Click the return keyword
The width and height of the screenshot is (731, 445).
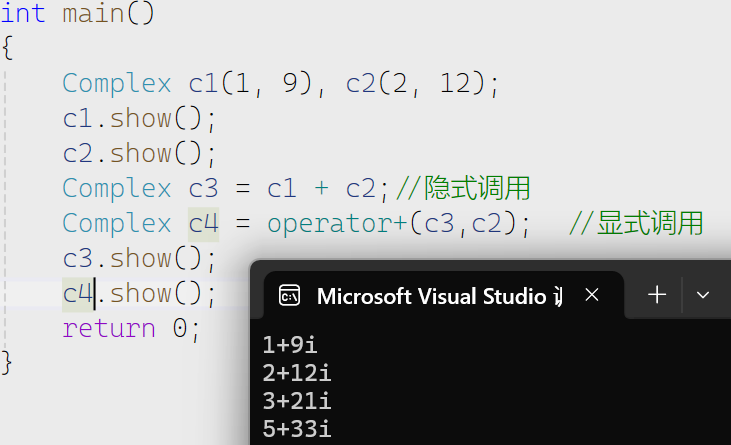109,329
